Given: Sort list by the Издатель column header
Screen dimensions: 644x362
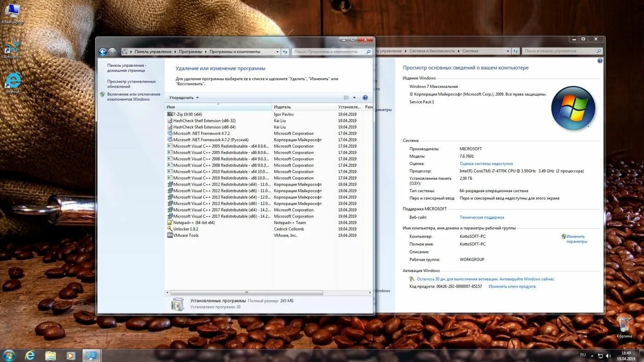Looking at the screenshot, I should click(304, 107).
